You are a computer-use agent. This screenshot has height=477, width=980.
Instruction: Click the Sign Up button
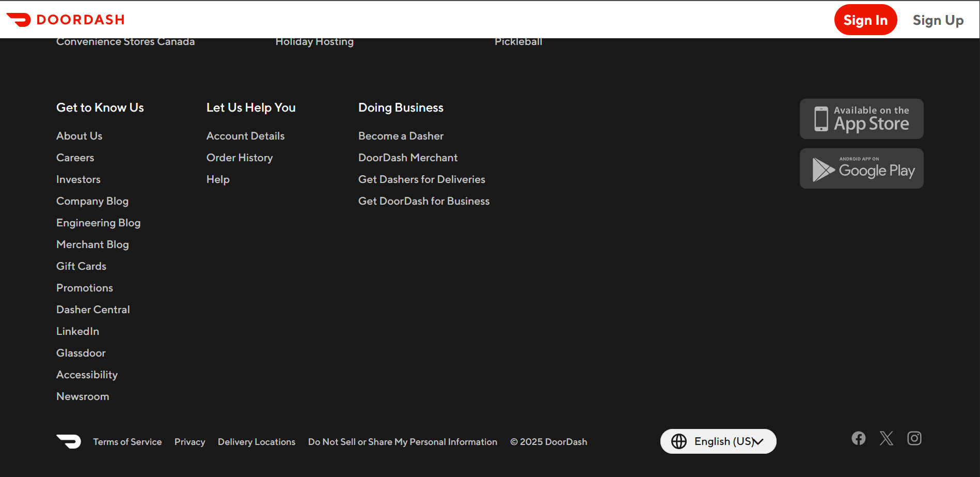point(938,20)
